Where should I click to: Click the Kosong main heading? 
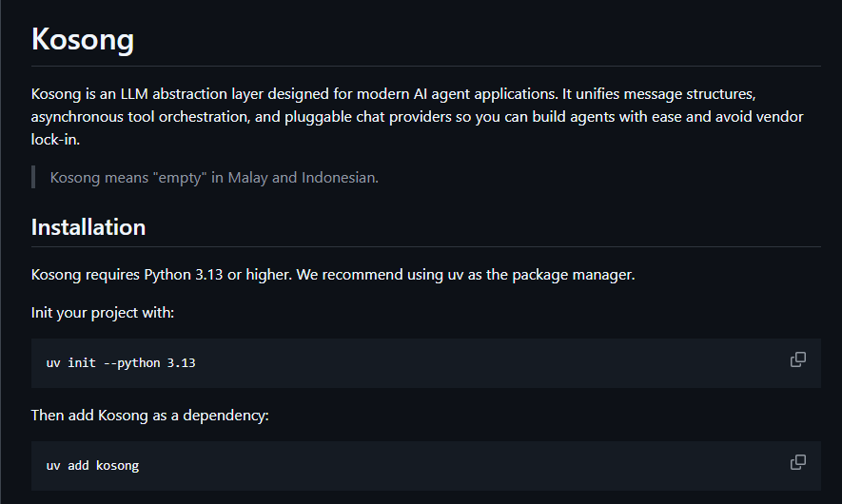click(83, 40)
